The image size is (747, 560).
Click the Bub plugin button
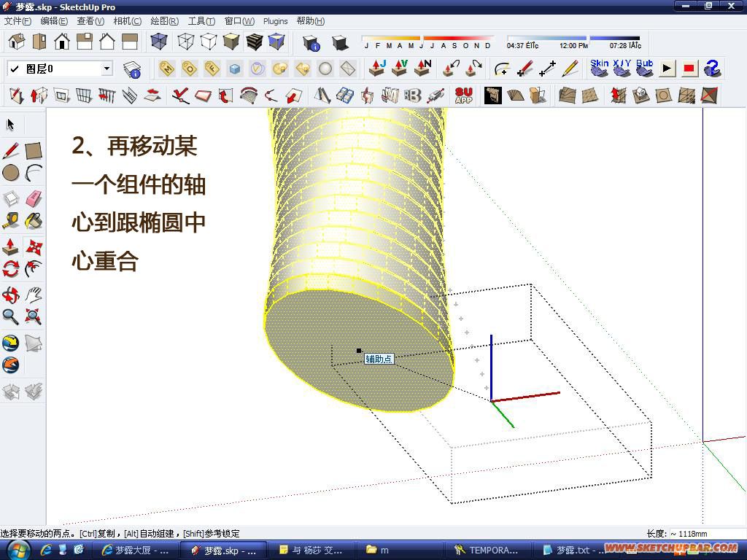[x=645, y=69]
